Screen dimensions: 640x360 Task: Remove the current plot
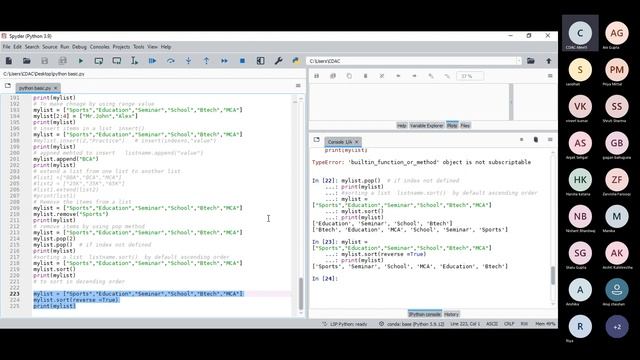tap(365, 76)
